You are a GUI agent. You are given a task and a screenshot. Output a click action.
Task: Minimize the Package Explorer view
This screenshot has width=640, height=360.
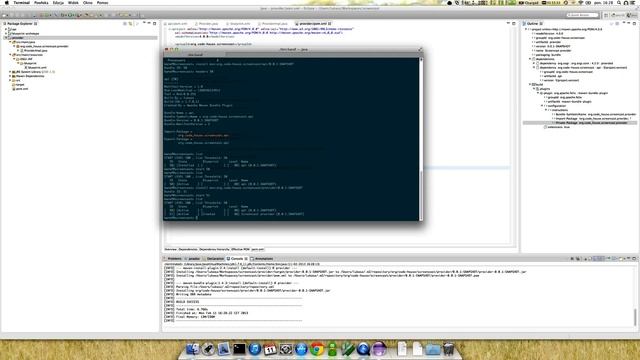[149, 23]
